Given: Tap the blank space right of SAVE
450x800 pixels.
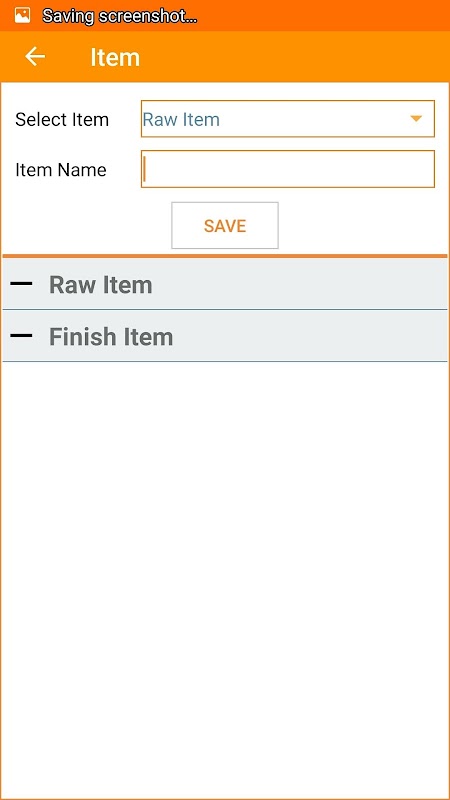Looking at the screenshot, I should click(x=363, y=226).
